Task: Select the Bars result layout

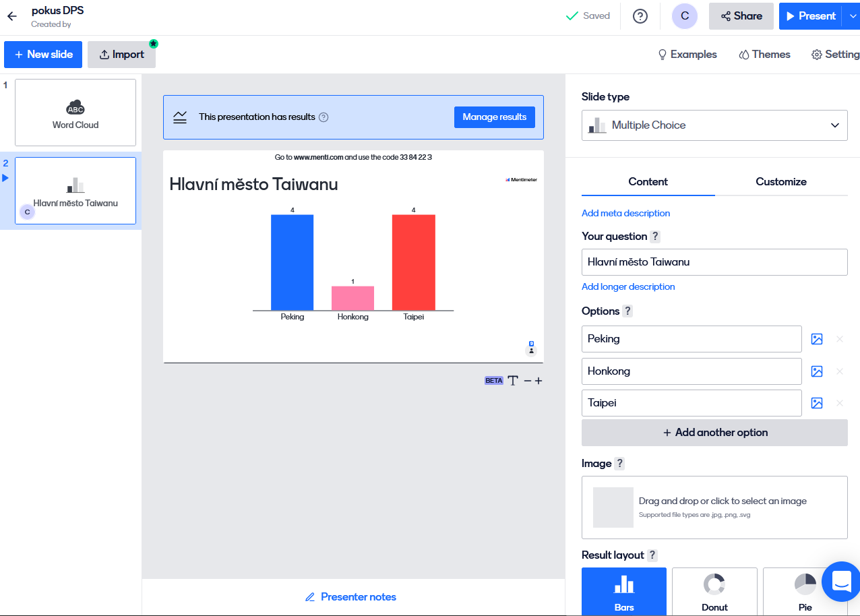Action: coord(624,591)
